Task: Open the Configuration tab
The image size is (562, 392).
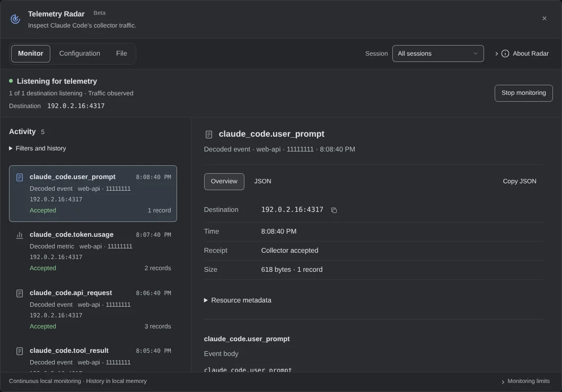Action: (x=80, y=54)
